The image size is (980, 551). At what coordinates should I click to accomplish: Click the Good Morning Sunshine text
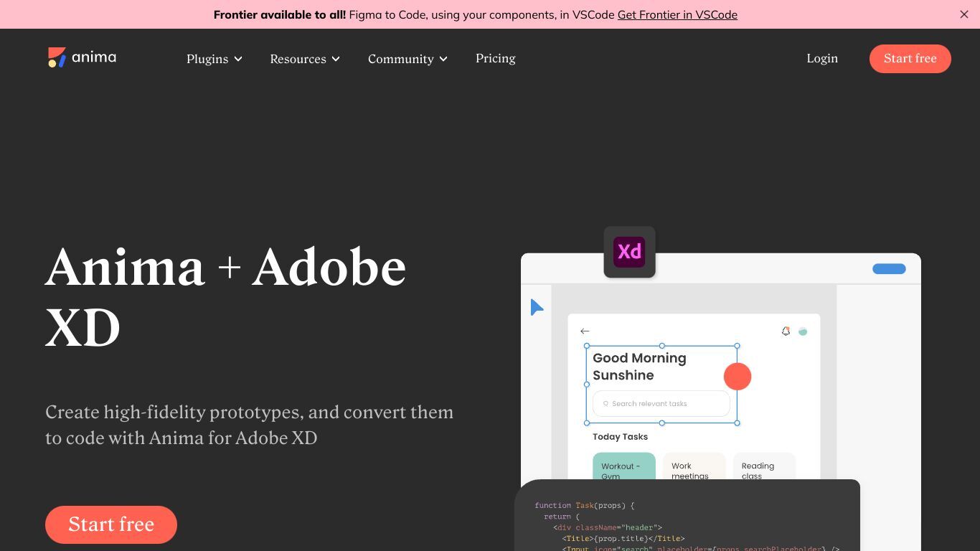(x=639, y=367)
